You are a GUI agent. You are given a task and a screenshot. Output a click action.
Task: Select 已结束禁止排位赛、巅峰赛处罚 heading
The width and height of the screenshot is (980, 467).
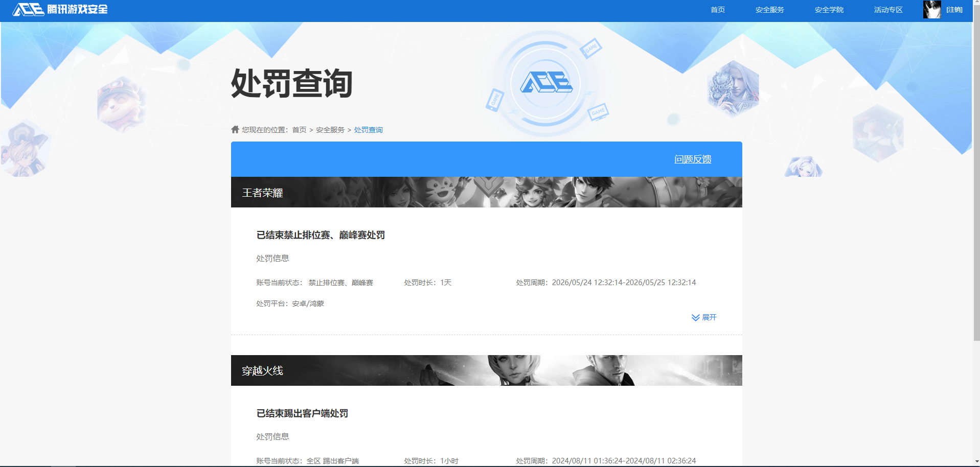click(321, 235)
